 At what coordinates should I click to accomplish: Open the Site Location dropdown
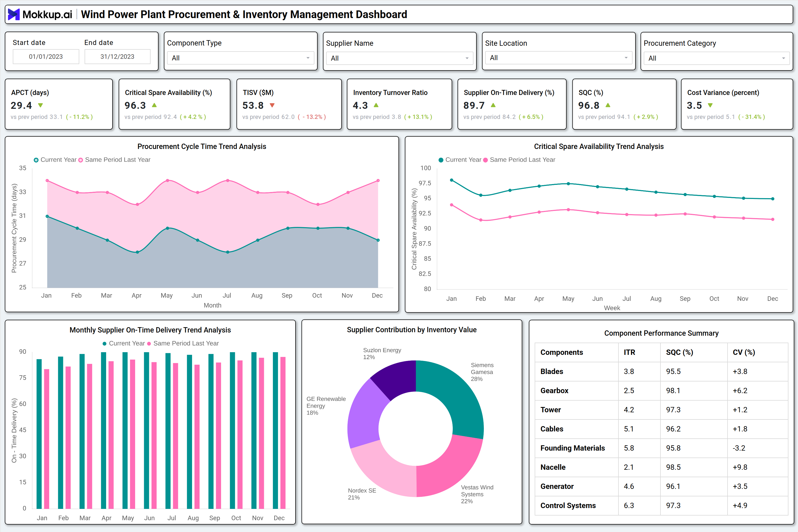[x=558, y=58]
